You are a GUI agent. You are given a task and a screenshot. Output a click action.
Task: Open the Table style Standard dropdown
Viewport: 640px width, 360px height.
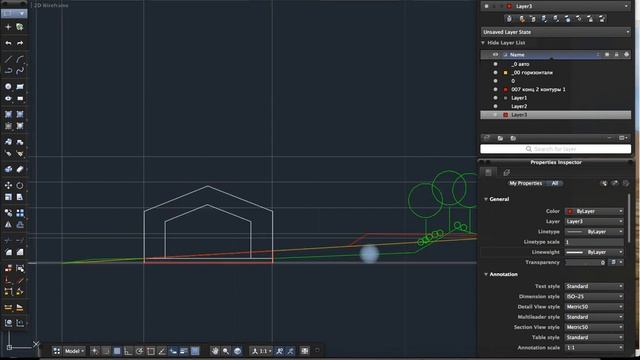(x=594, y=337)
